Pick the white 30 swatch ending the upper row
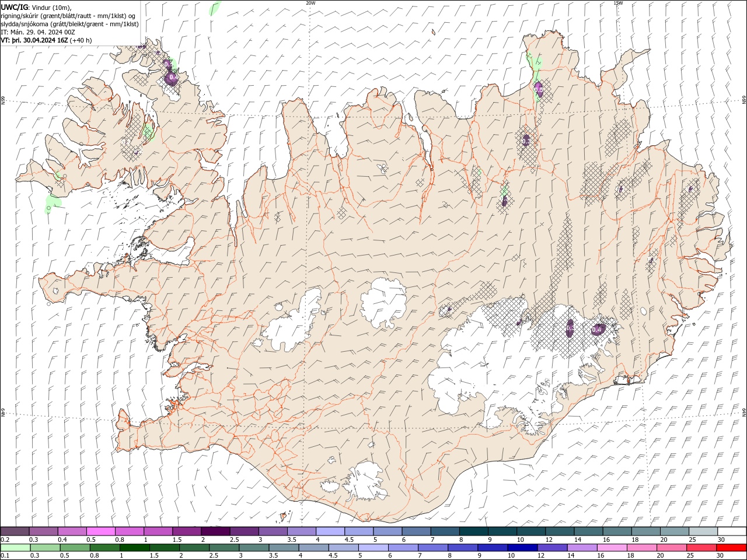 click(x=731, y=531)
